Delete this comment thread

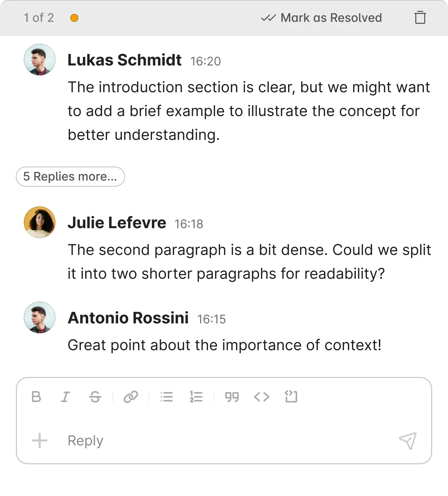[420, 18]
